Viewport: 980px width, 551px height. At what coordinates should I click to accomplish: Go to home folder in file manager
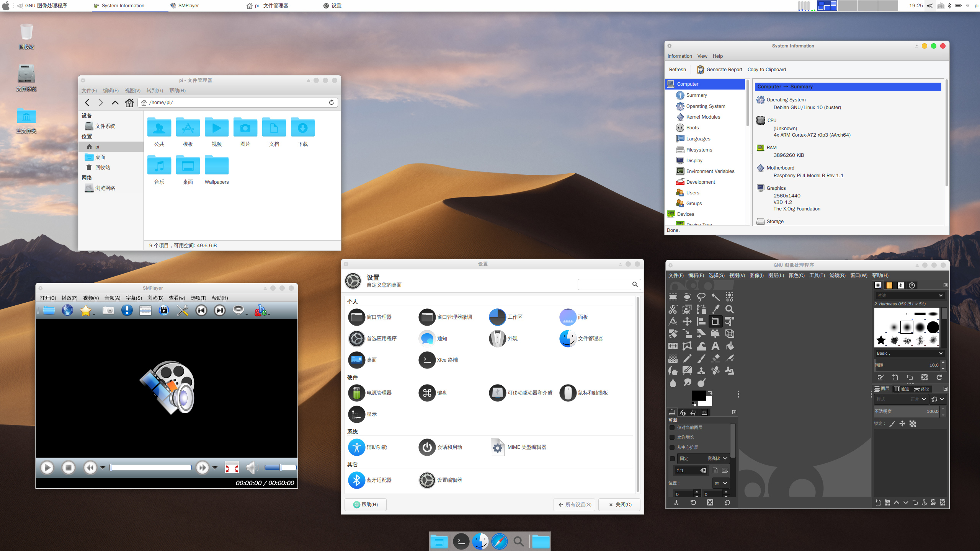(129, 103)
